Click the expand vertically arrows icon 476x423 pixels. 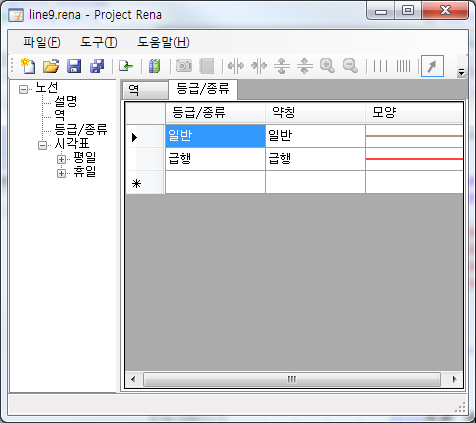tap(282, 66)
